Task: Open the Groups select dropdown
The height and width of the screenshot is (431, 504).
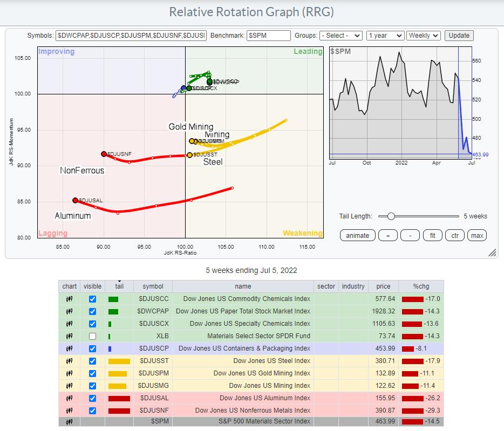Action: [340, 36]
